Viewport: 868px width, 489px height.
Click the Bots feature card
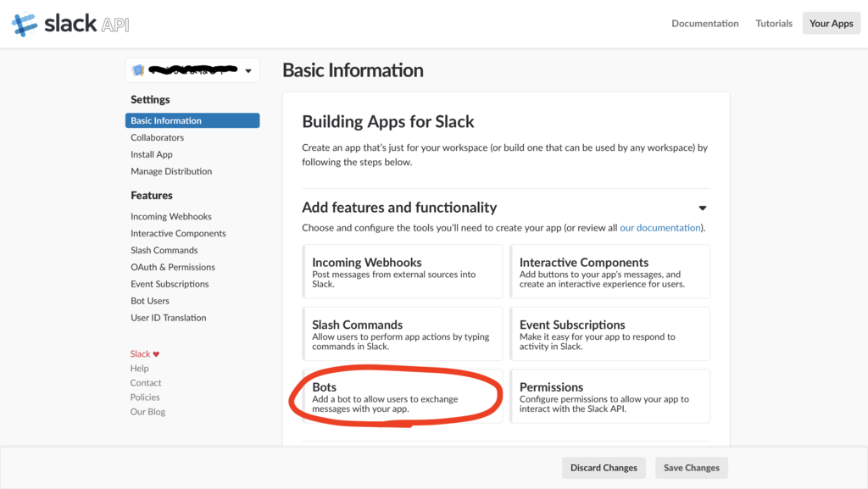(403, 397)
